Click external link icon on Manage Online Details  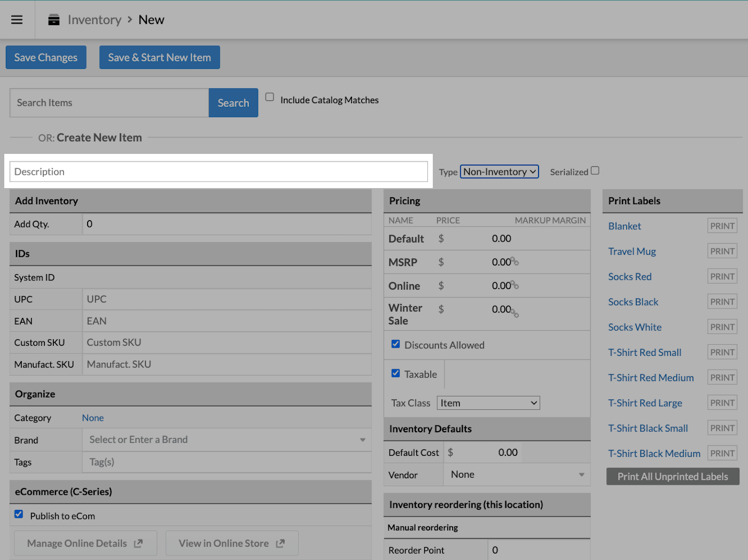tap(138, 543)
